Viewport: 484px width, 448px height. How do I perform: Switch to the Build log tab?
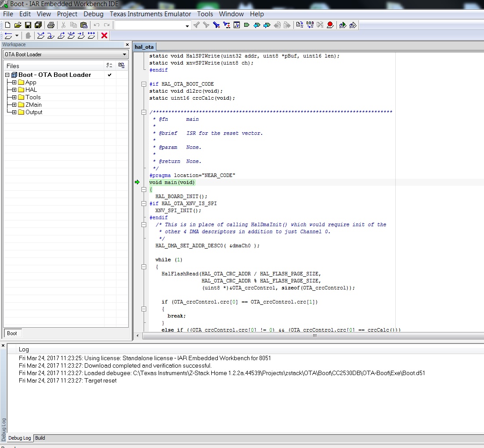(40, 438)
